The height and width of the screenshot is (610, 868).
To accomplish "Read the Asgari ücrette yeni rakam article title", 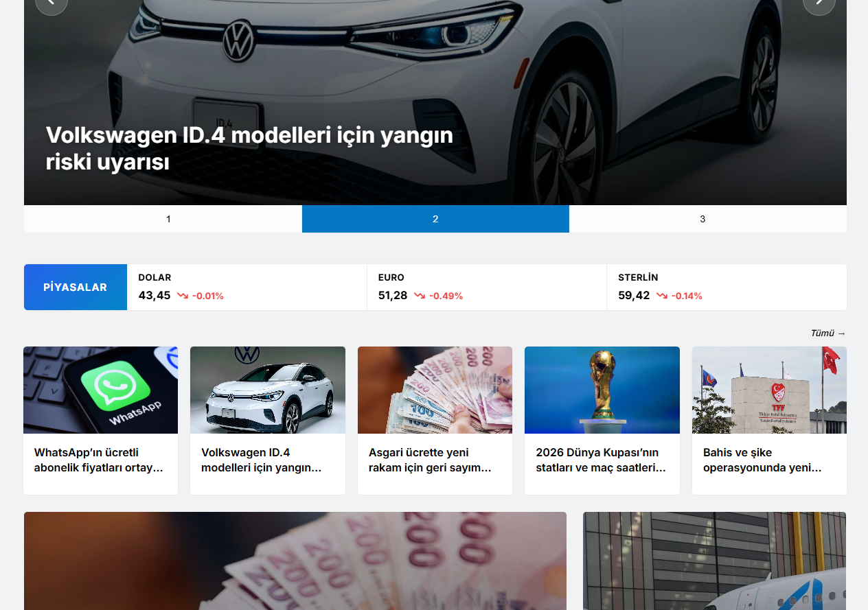I will tap(430, 460).
